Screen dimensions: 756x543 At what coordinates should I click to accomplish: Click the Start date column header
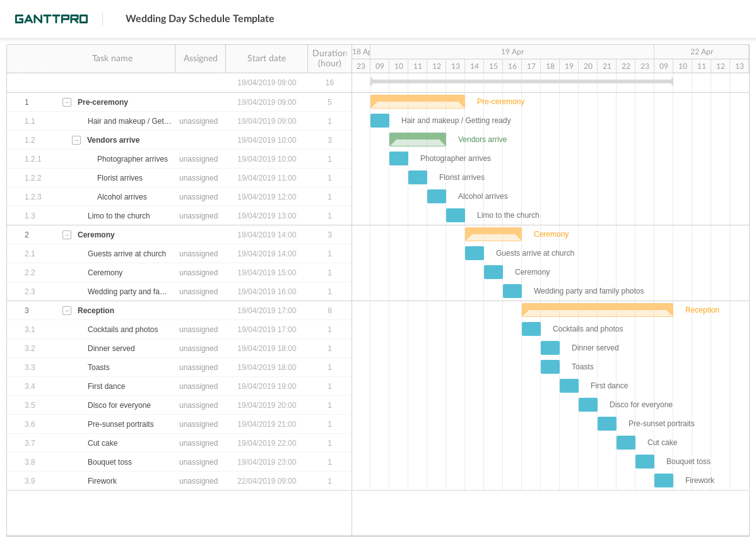(x=266, y=58)
